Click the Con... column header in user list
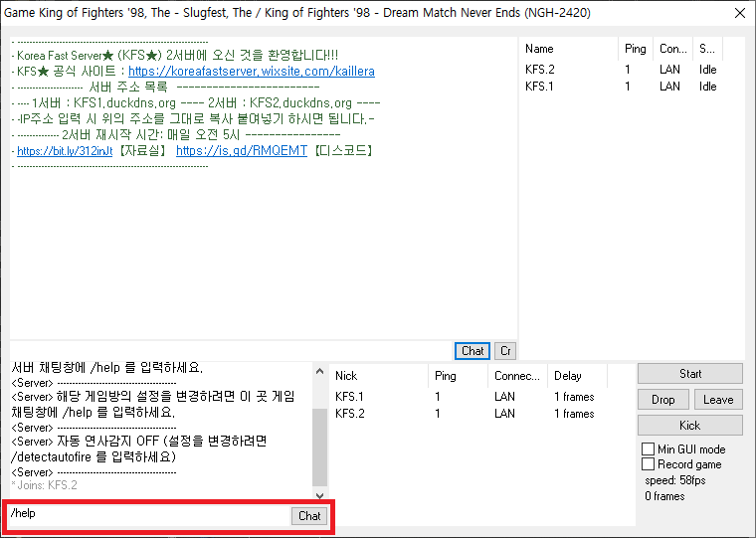Viewport: 756px width, 538px height. [x=673, y=49]
